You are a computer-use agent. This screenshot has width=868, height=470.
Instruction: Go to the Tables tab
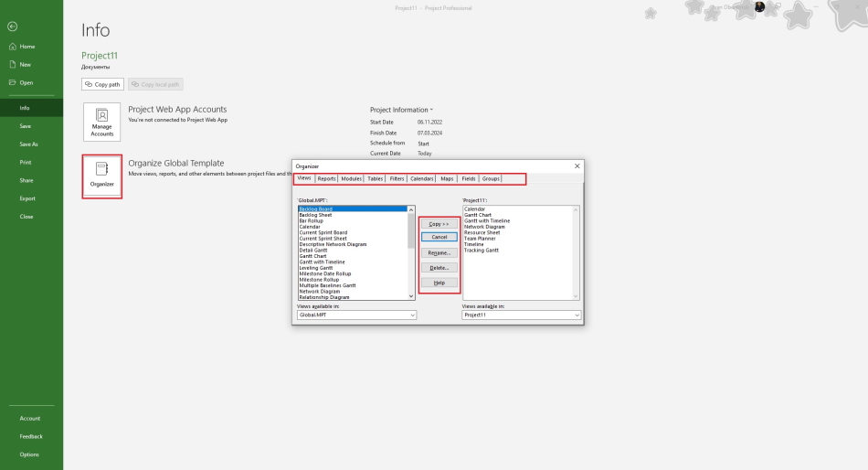click(x=376, y=178)
